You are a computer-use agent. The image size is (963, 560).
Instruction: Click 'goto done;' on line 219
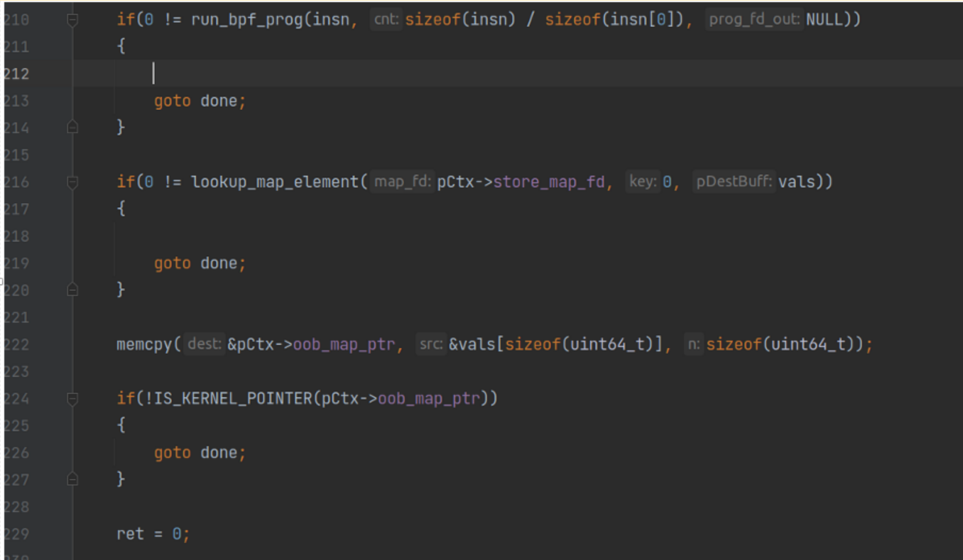point(200,263)
